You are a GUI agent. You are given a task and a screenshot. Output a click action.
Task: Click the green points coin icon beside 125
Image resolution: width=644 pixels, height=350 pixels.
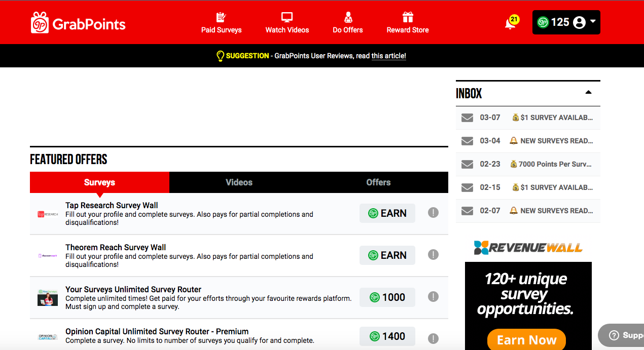click(x=543, y=22)
